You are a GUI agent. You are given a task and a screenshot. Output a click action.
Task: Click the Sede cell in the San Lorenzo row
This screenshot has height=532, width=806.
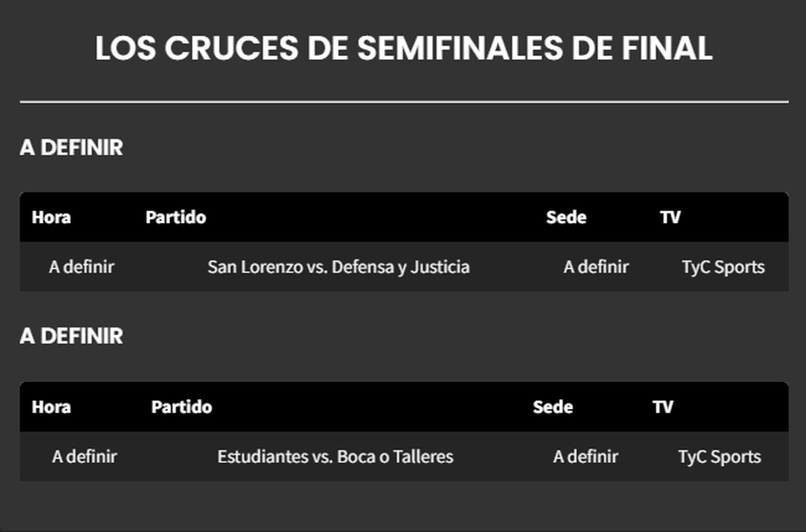(x=596, y=267)
